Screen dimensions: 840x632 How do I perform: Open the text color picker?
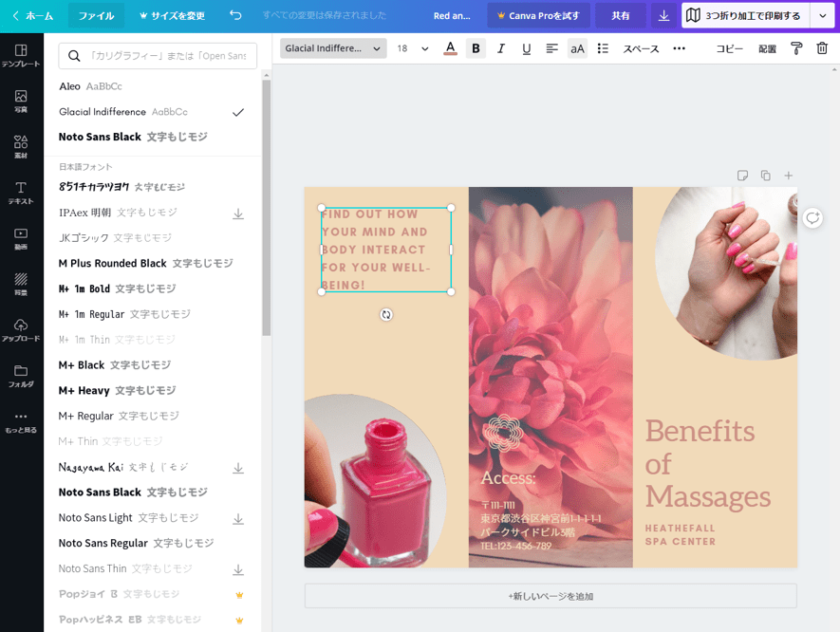click(x=450, y=48)
